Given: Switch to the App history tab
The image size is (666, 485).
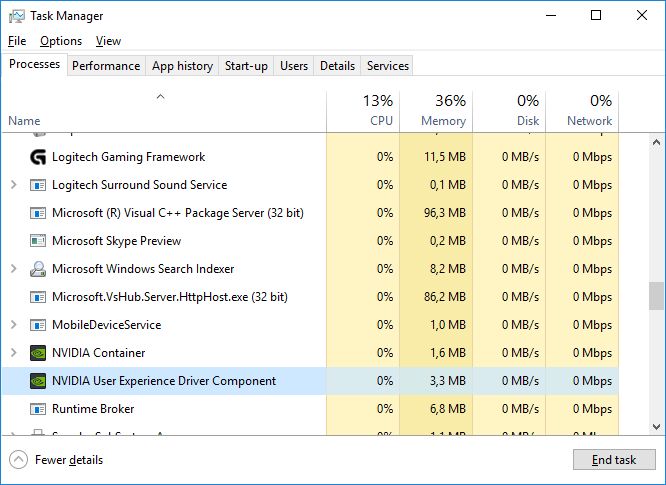Looking at the screenshot, I should (x=182, y=66).
